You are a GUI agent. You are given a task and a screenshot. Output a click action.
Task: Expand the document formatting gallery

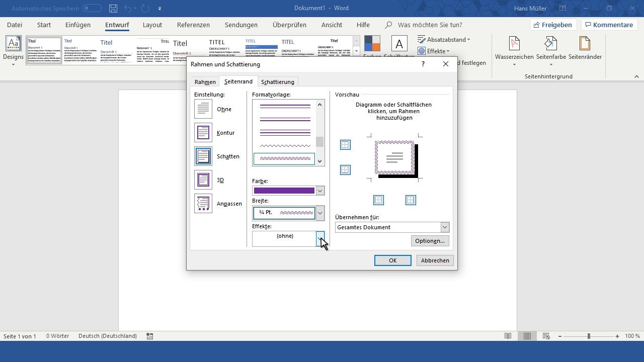tap(357, 51)
